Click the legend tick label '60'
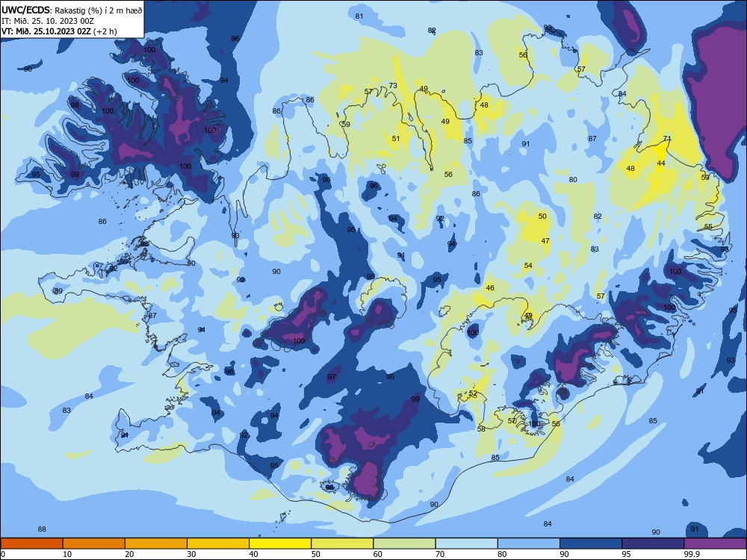Viewport: 747px width, 560px height. click(378, 554)
